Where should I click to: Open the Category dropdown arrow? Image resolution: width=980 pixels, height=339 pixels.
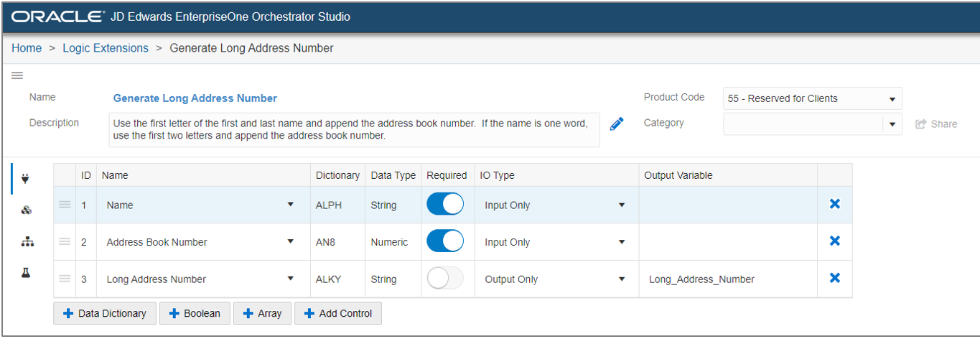pyautogui.click(x=892, y=124)
